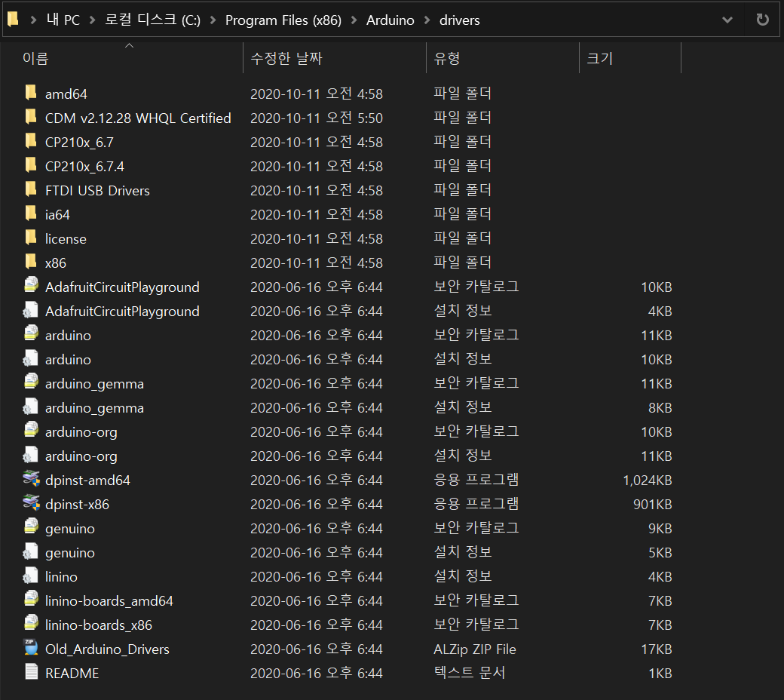Select the arduino-org security catalog icon
The image size is (784, 700).
tap(31, 430)
